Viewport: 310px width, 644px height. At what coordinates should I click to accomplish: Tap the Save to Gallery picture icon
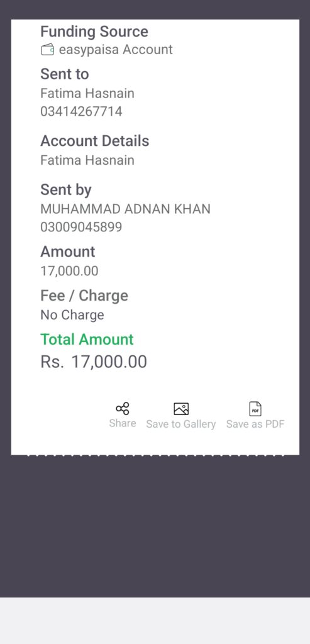tap(181, 409)
